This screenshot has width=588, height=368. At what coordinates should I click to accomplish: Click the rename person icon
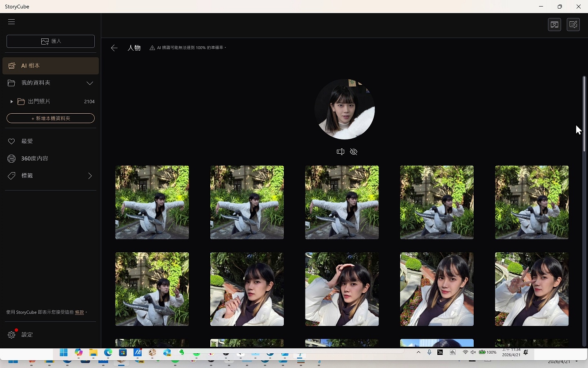tap(340, 152)
